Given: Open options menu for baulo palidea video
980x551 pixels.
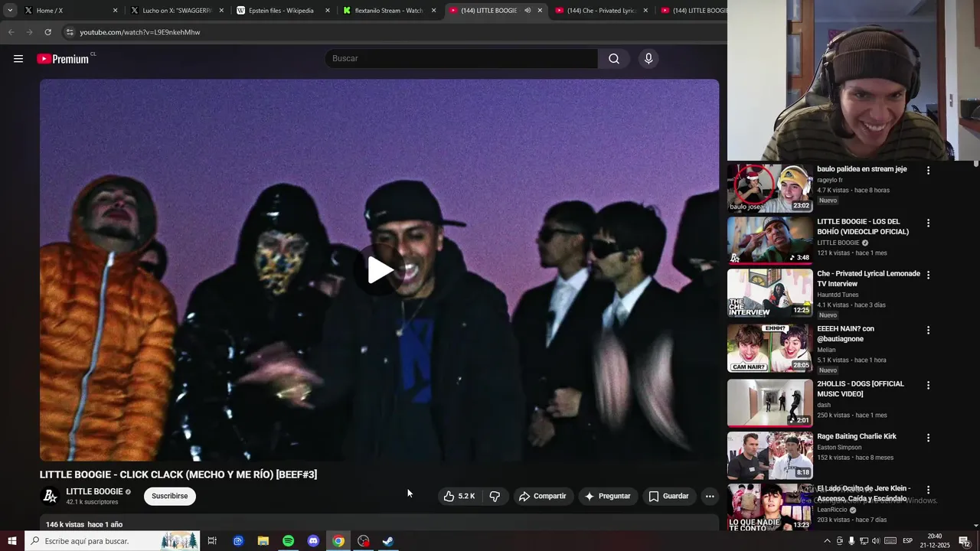Looking at the screenshot, I should pos(928,171).
